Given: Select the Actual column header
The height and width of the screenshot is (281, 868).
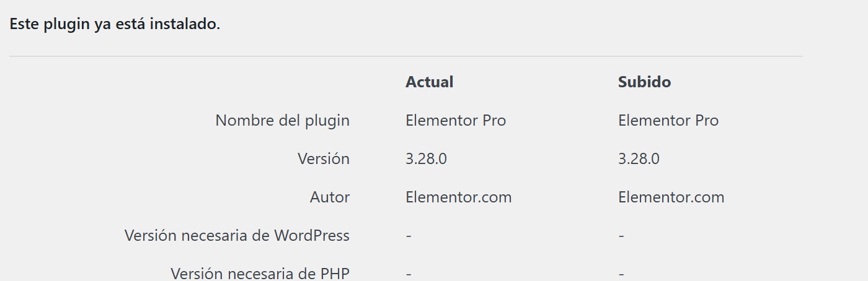Looking at the screenshot, I should tap(430, 82).
